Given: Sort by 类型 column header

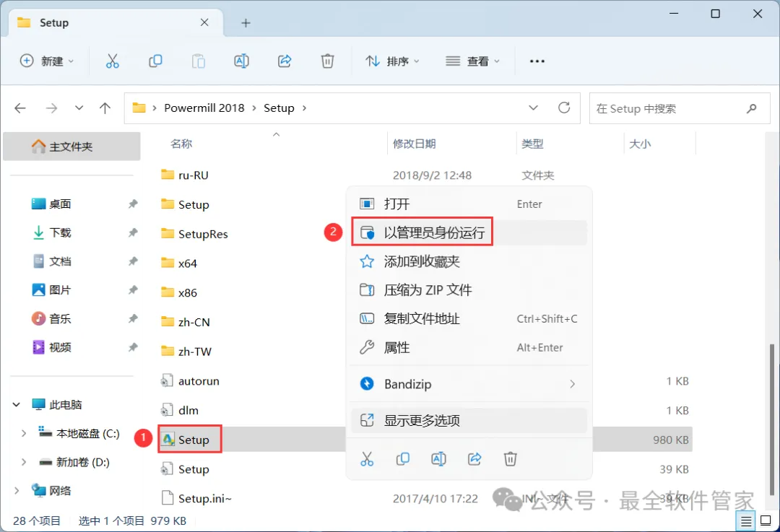Looking at the screenshot, I should [532, 144].
